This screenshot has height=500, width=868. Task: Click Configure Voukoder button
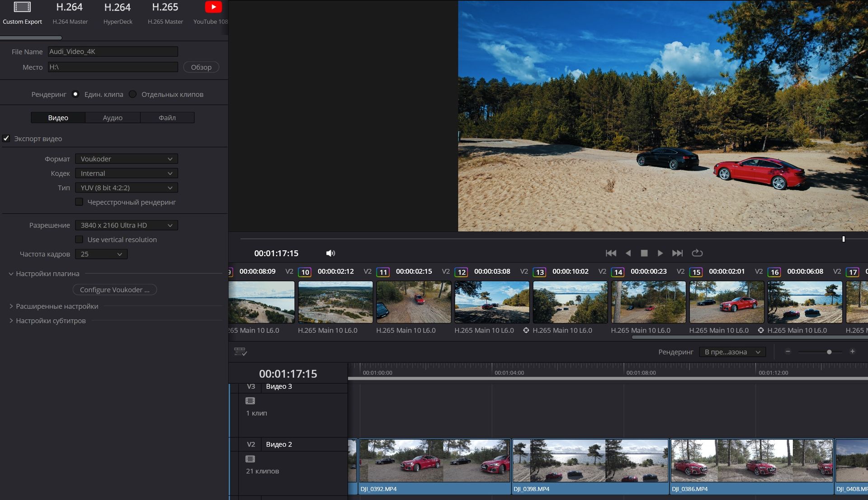click(114, 290)
